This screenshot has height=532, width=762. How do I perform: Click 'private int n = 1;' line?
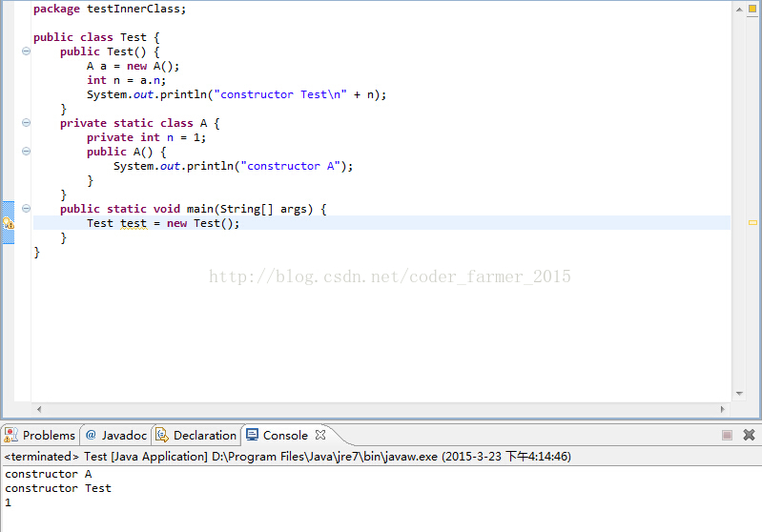coord(146,137)
